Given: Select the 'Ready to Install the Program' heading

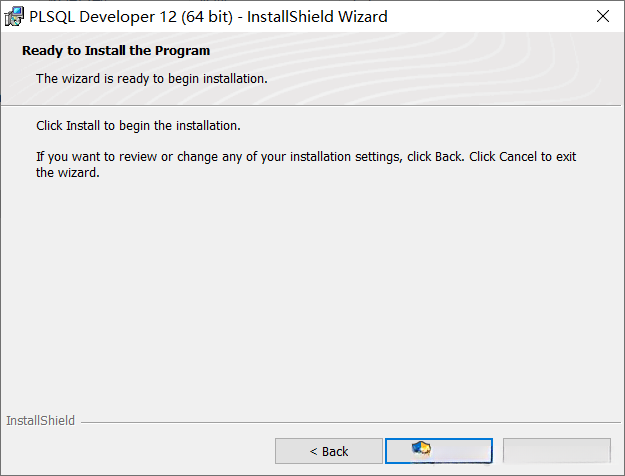Looking at the screenshot, I should [116, 50].
